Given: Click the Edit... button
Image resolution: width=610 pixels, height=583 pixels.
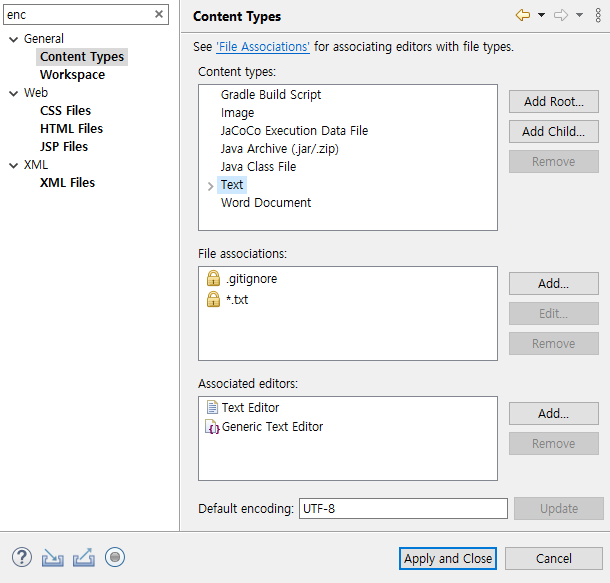Looking at the screenshot, I should click(554, 313).
